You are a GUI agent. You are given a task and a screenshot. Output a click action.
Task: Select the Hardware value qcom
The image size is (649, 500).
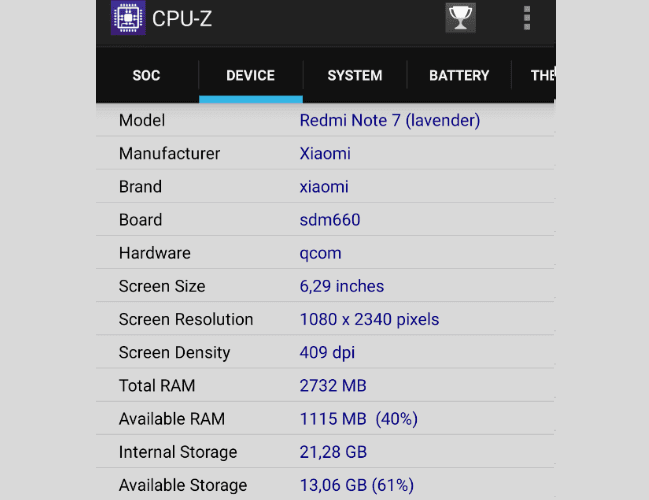(321, 253)
